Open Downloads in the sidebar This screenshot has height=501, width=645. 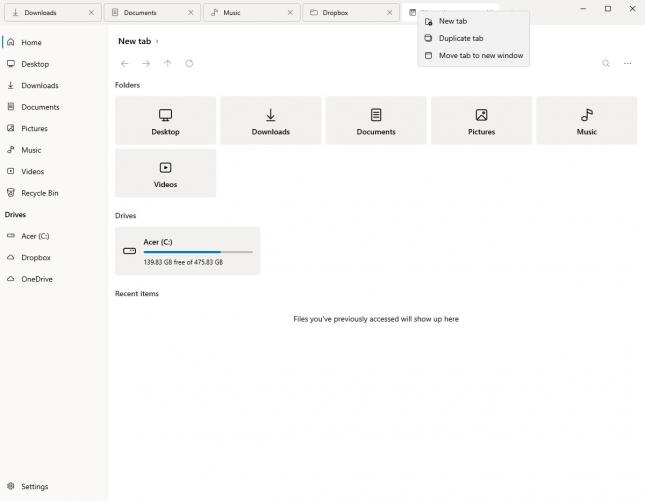[x=53, y=85]
